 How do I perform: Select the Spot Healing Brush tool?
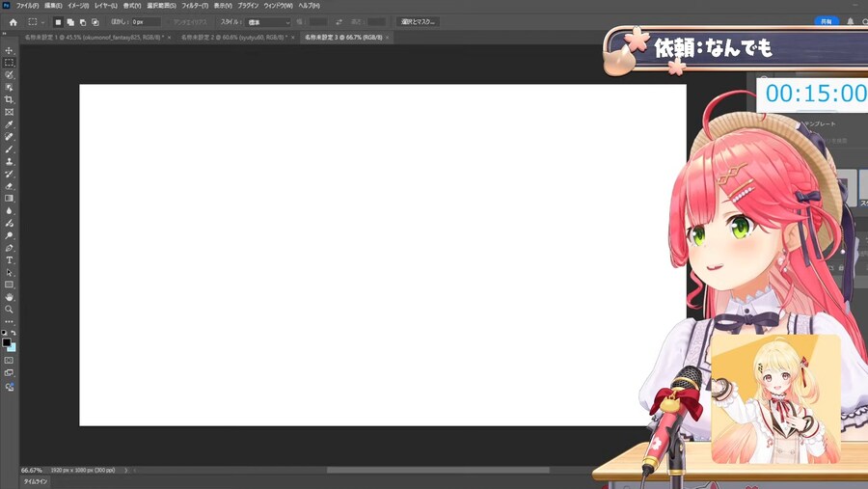coord(9,137)
